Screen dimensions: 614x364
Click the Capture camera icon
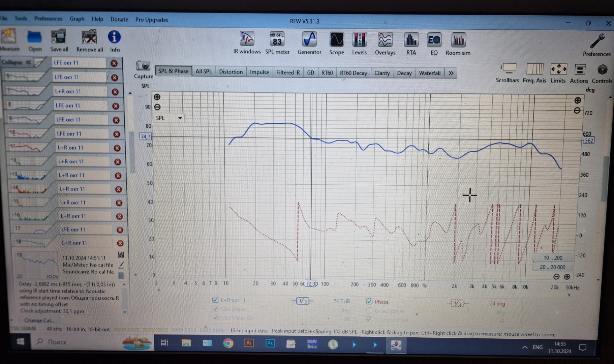click(x=143, y=66)
